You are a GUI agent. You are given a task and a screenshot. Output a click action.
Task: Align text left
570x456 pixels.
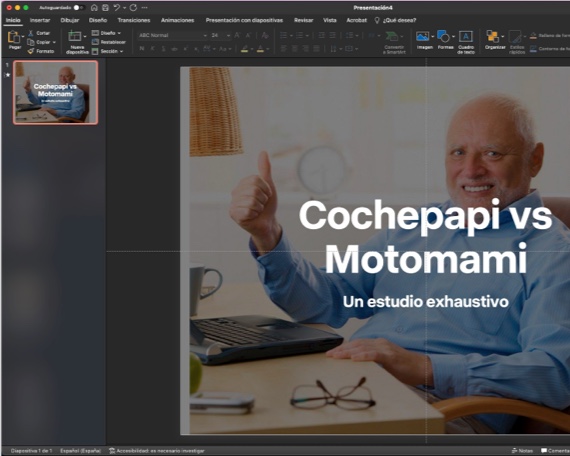pyautogui.click(x=284, y=49)
